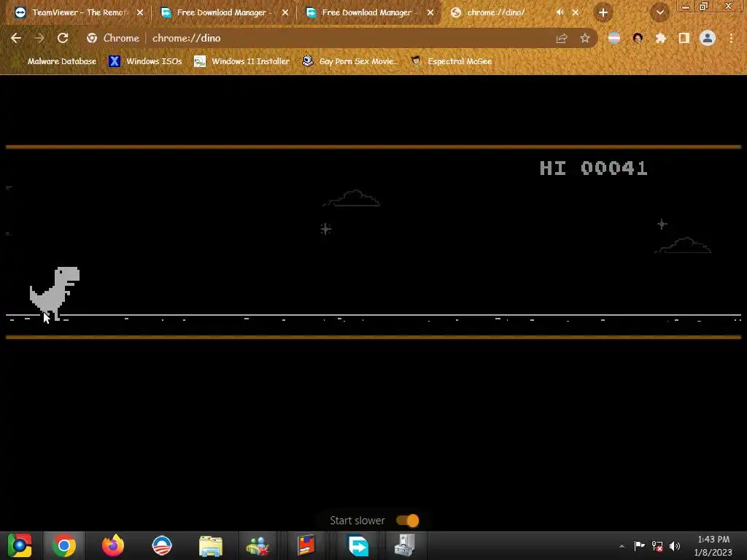Click the T-Rex dinosaur to start
The width and height of the screenshot is (747, 560).
pyautogui.click(x=55, y=292)
